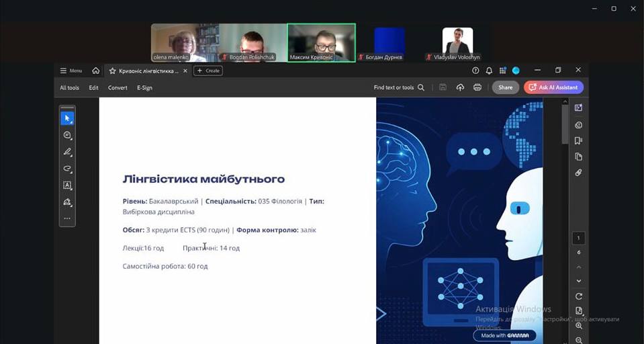This screenshot has width=644, height=344.
Task: Launch Ask AI Assistant
Action: (x=553, y=87)
